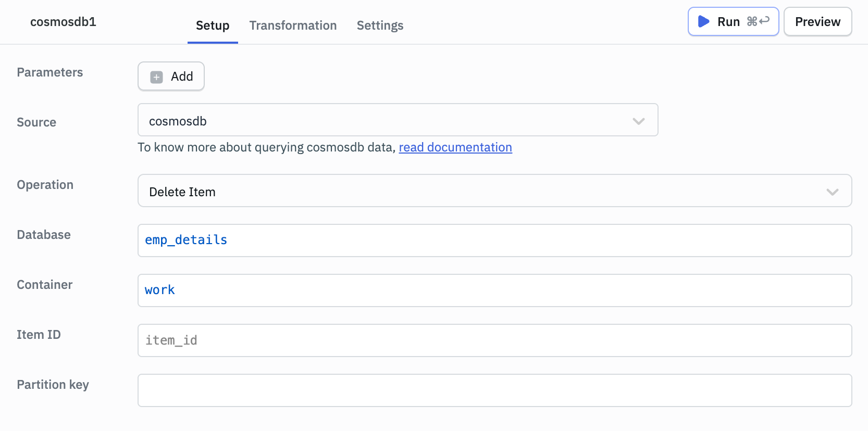Open the Settings tab

pos(380,26)
